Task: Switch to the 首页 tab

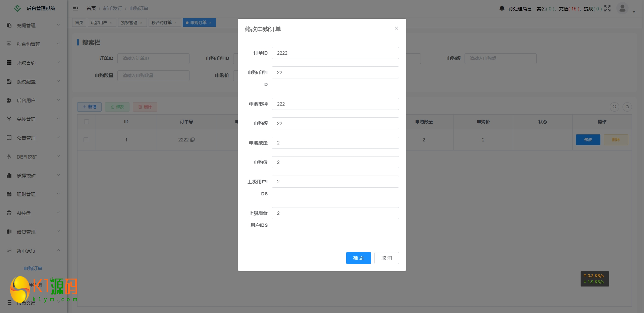Action: 79,22
